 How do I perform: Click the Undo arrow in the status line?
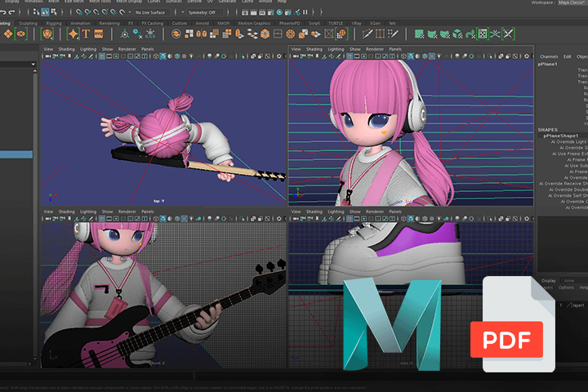[x=3, y=12]
